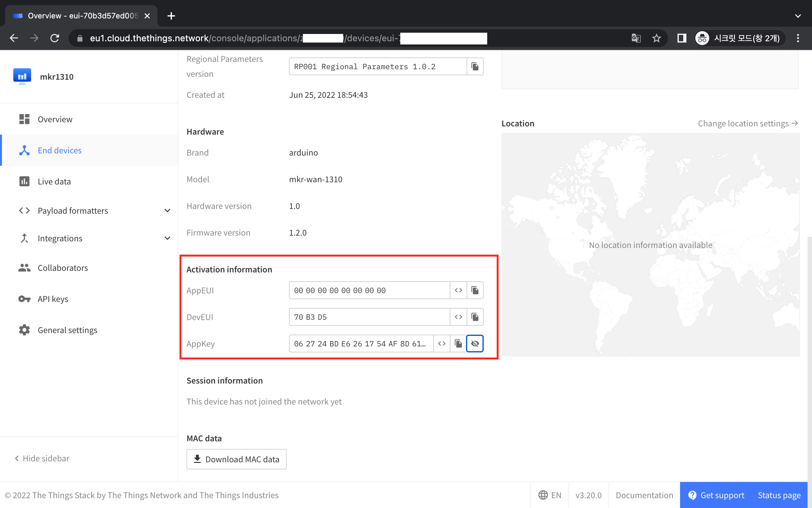Image resolution: width=812 pixels, height=508 pixels.
Task: Click Regional Parameters version field
Action: (x=378, y=66)
